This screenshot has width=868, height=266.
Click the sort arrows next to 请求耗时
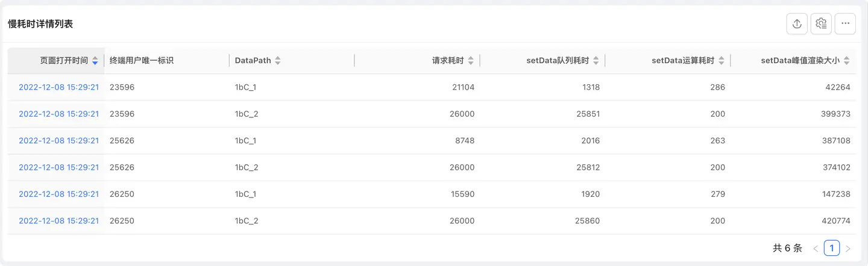(x=471, y=61)
